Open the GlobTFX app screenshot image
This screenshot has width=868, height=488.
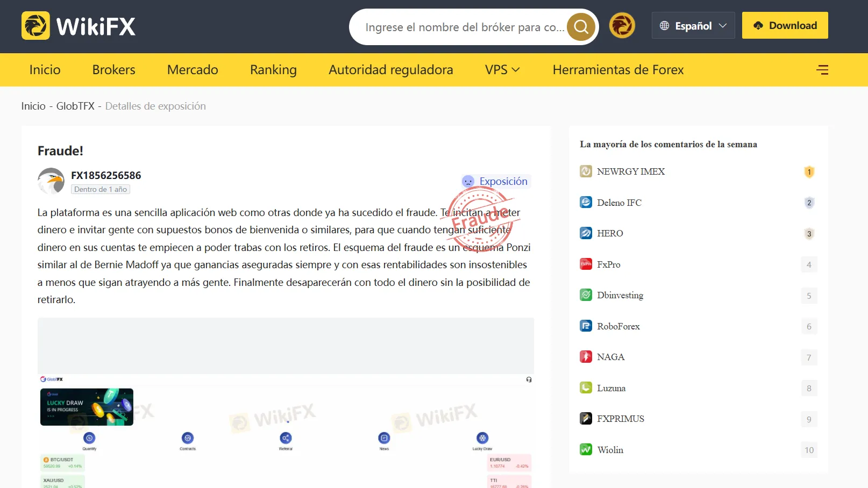pos(286,403)
